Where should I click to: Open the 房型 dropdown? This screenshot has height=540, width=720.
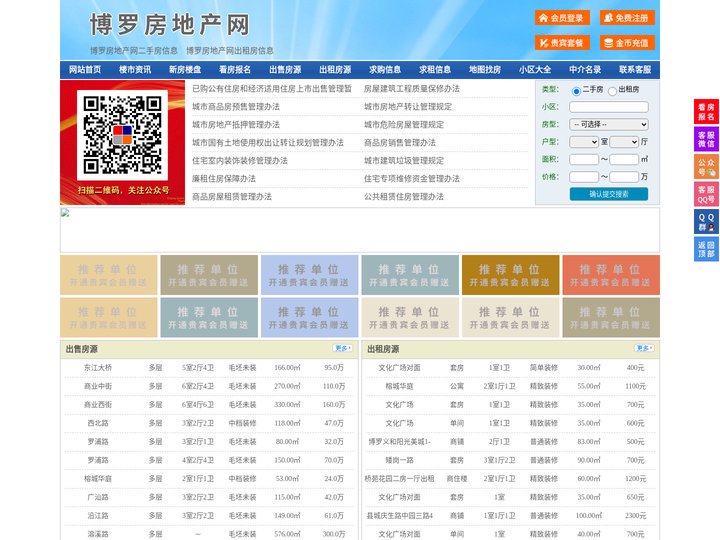609,124
